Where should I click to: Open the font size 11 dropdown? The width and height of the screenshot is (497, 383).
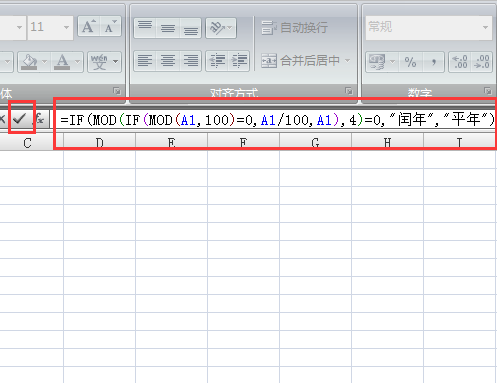click(66, 27)
